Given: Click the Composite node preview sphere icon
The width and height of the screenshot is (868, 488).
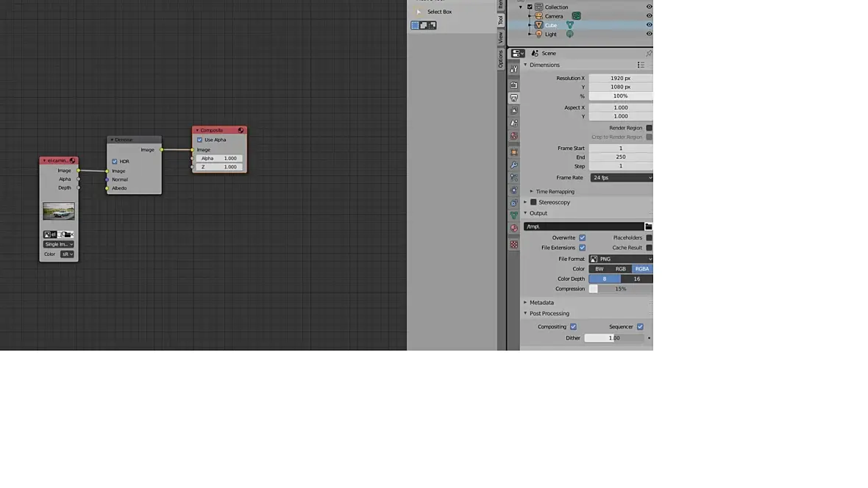Looking at the screenshot, I should point(241,130).
